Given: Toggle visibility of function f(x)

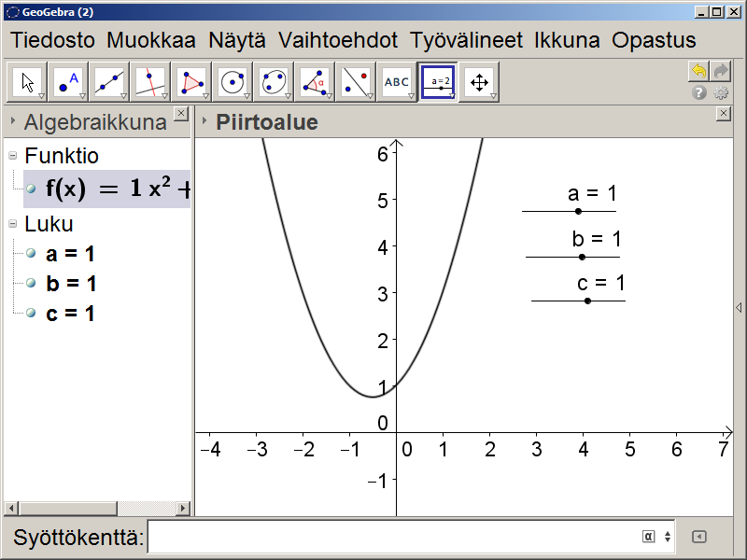Looking at the screenshot, I should click(31, 189).
